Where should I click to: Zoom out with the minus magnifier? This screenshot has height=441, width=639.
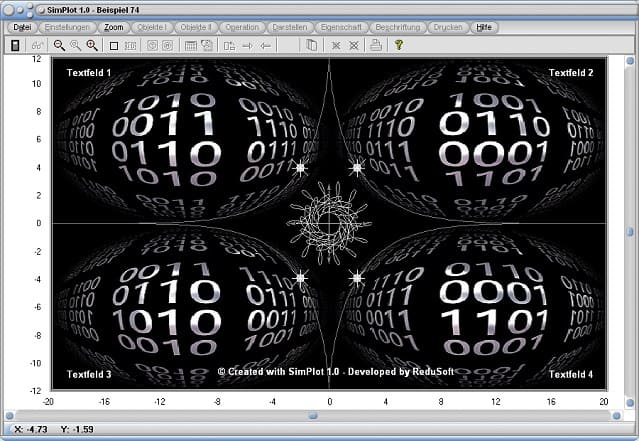[59, 45]
